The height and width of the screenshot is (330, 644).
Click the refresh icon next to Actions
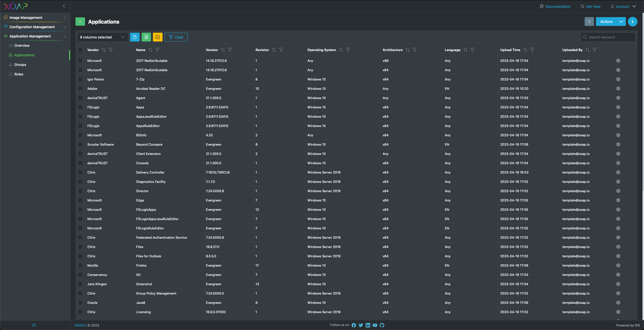[589, 22]
